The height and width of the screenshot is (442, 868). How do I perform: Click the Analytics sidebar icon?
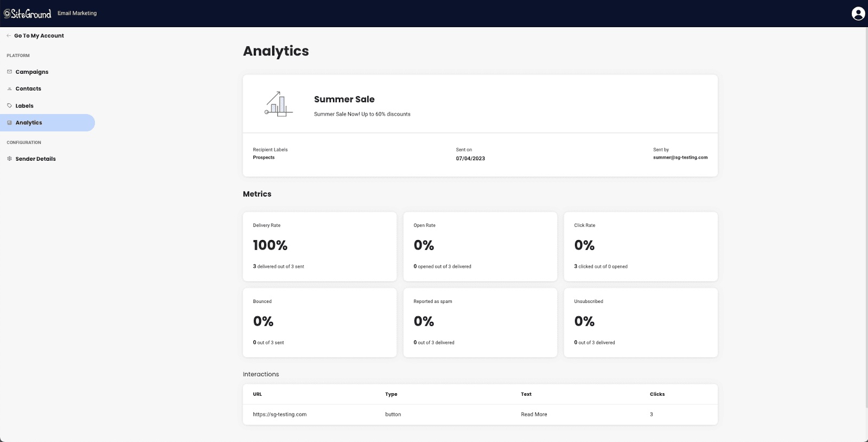click(x=9, y=123)
